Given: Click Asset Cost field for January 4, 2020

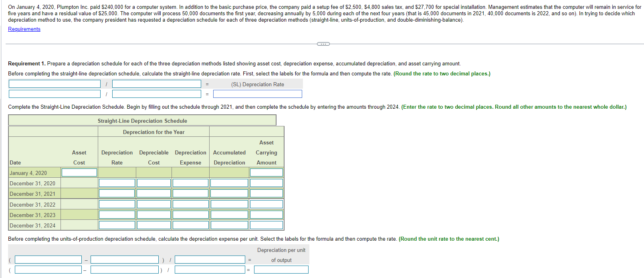Looking at the screenshot, I should 79,172.
